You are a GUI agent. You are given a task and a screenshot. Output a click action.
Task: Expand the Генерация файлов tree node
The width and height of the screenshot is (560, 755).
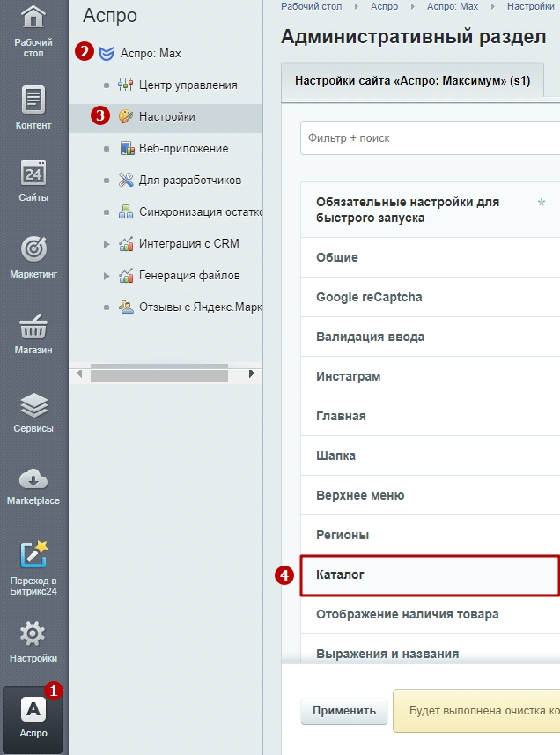pyautogui.click(x=107, y=276)
